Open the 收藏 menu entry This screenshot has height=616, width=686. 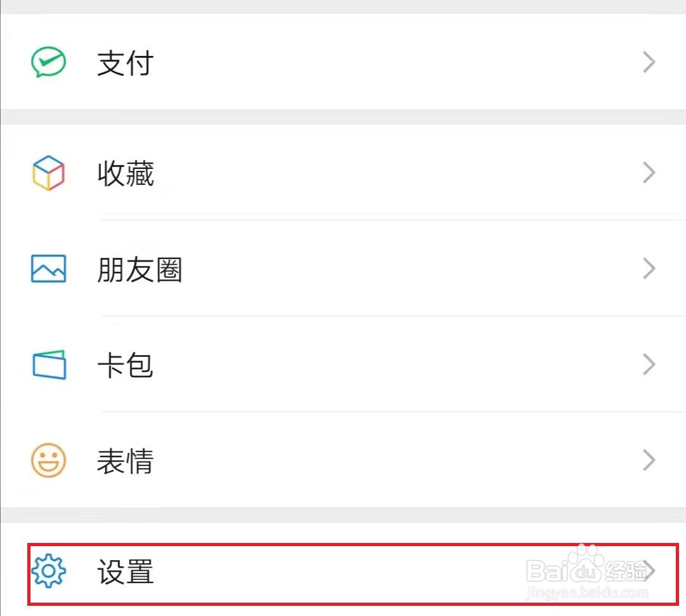click(x=126, y=173)
